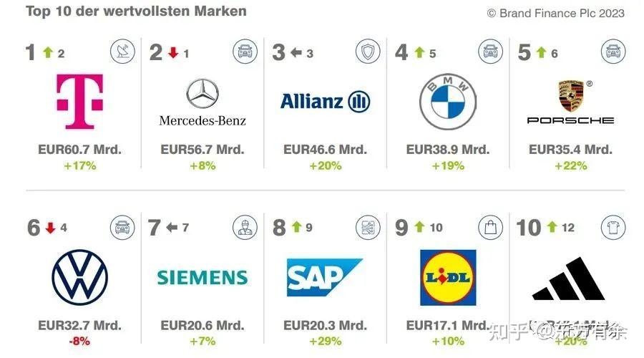The width and height of the screenshot is (644, 358).
Task: Click the satellite dish icon beside rank 1
Action: pos(122,52)
